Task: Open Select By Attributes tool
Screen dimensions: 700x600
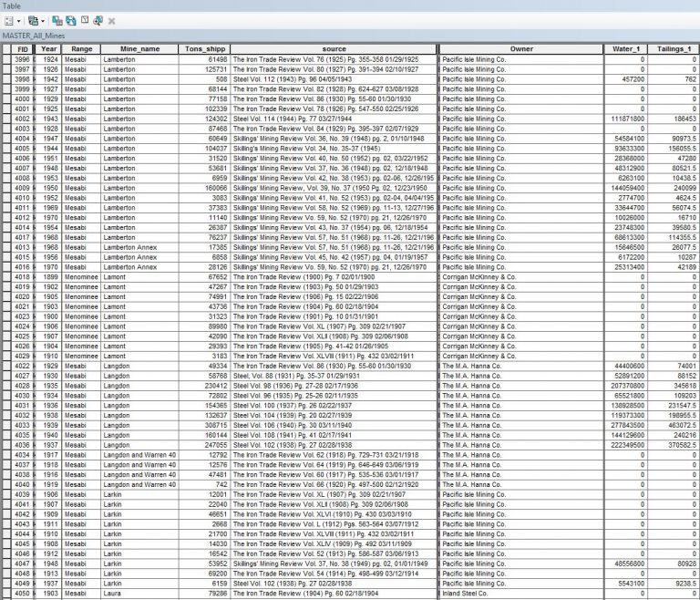Action: coord(57,19)
